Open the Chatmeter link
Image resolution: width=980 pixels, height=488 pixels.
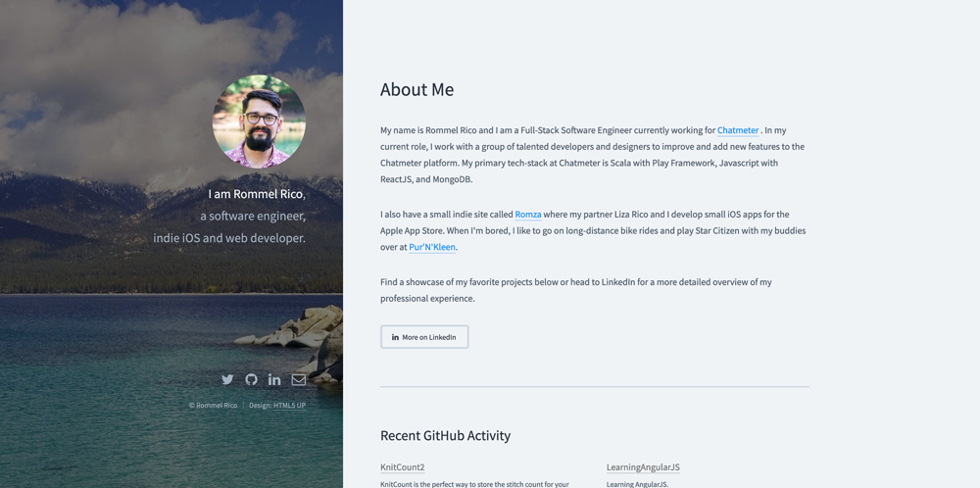738,130
